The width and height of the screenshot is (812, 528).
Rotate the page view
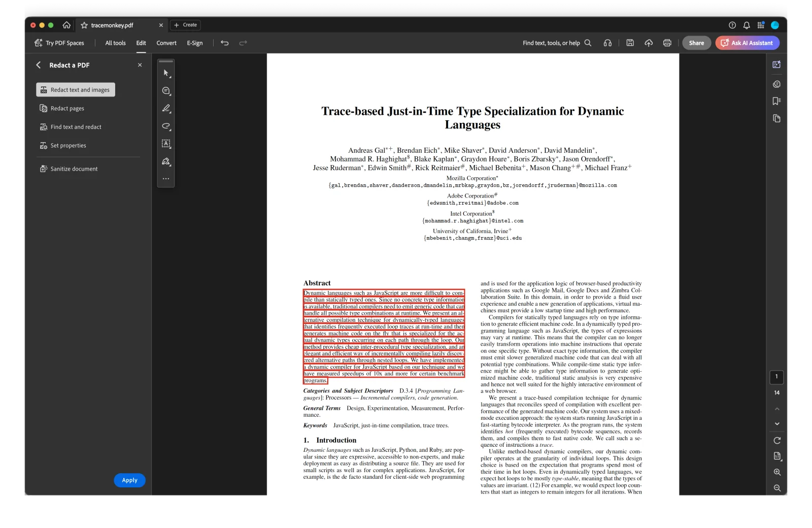click(777, 441)
